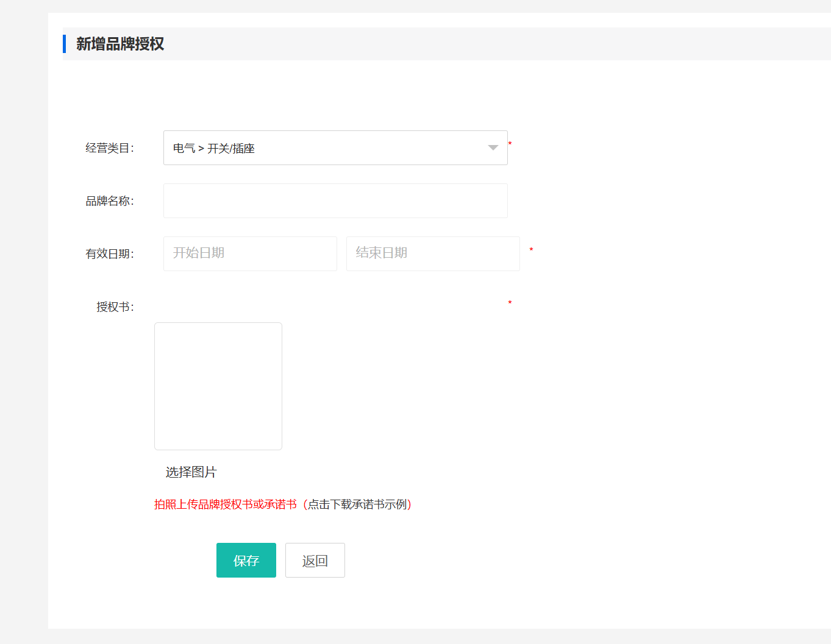Screen dimensions: 831x644
Task: Click the 有效日期 field label
Action: point(110,254)
